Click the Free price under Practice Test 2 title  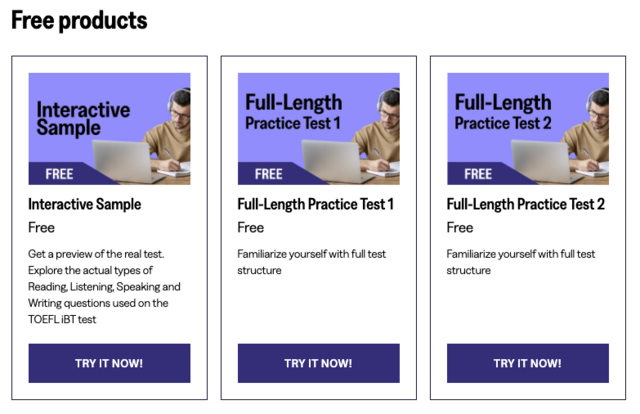(460, 228)
